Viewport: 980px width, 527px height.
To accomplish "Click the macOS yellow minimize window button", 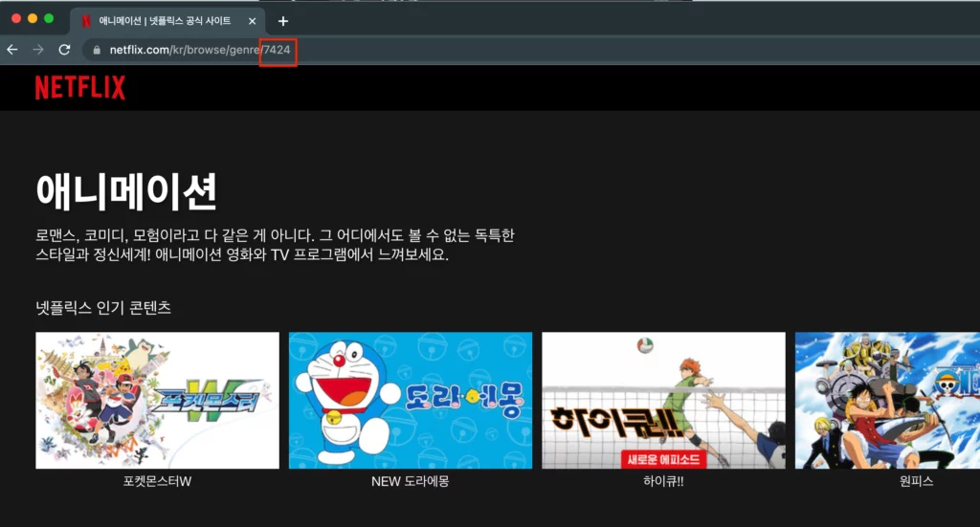I will click(x=33, y=19).
